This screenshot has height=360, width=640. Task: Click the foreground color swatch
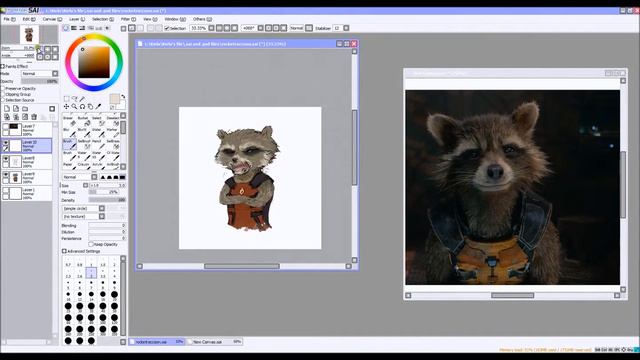pos(114,99)
